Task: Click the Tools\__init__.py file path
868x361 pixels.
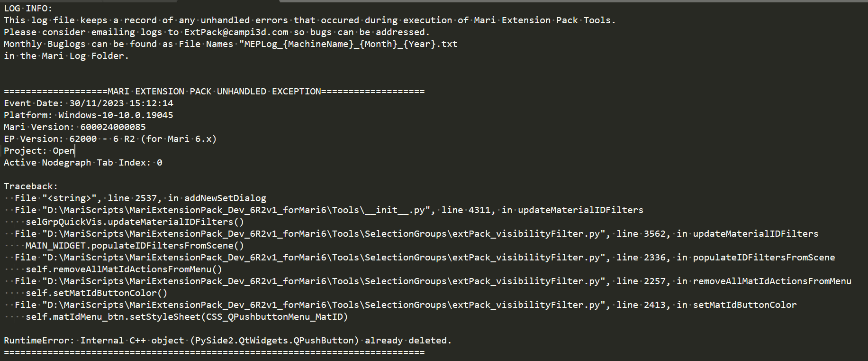Action: click(x=235, y=210)
